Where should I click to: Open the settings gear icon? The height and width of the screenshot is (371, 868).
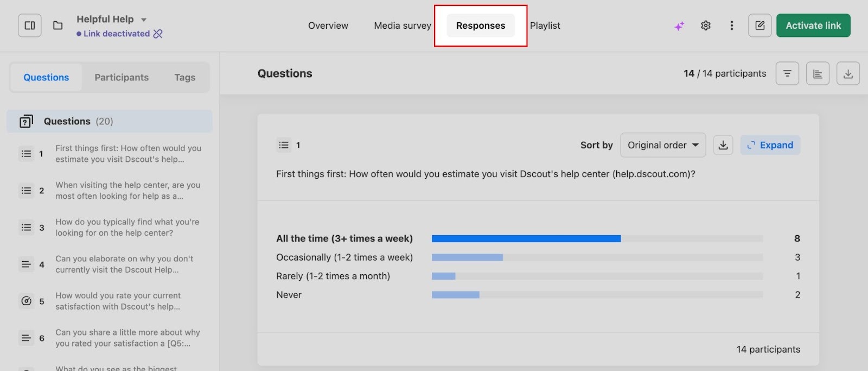[705, 26]
